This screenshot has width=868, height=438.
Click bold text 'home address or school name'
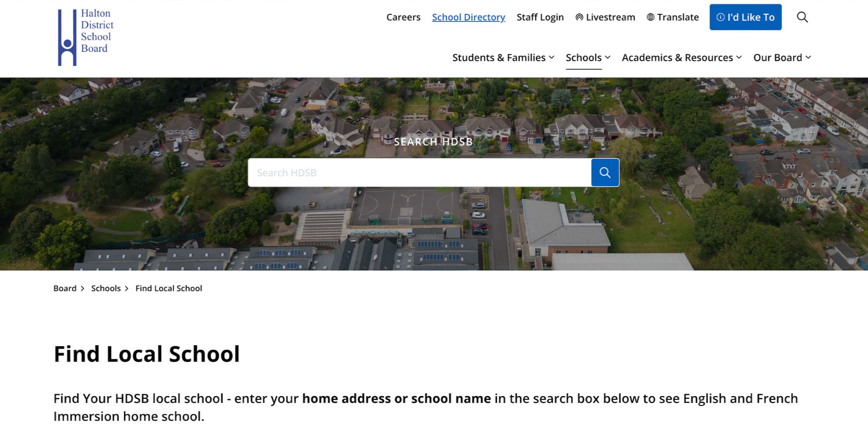point(396,398)
